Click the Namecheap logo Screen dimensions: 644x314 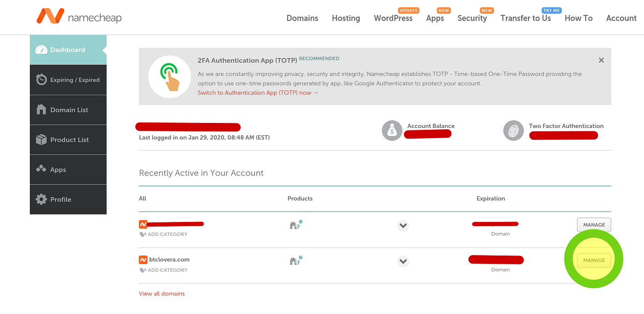[x=79, y=17]
